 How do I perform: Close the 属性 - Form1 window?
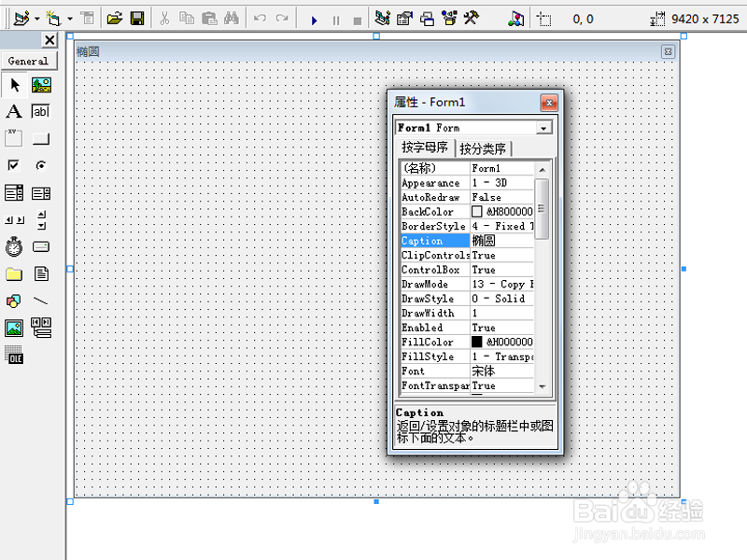(x=549, y=103)
